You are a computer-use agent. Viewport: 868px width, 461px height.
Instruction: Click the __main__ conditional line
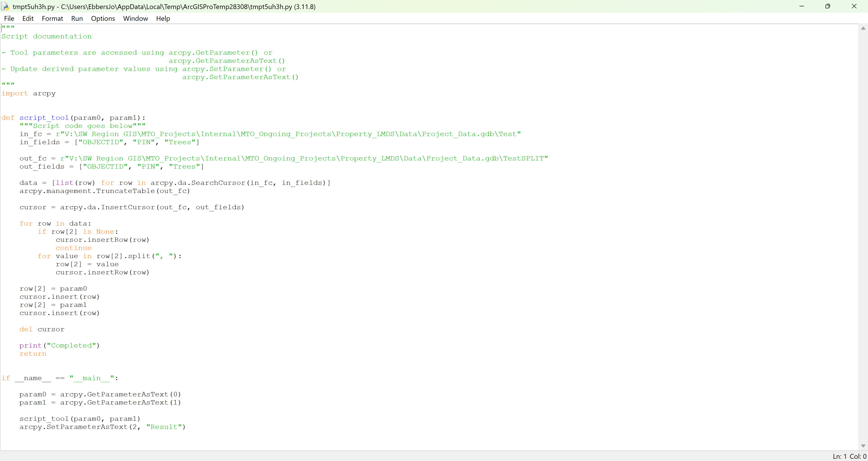59,378
